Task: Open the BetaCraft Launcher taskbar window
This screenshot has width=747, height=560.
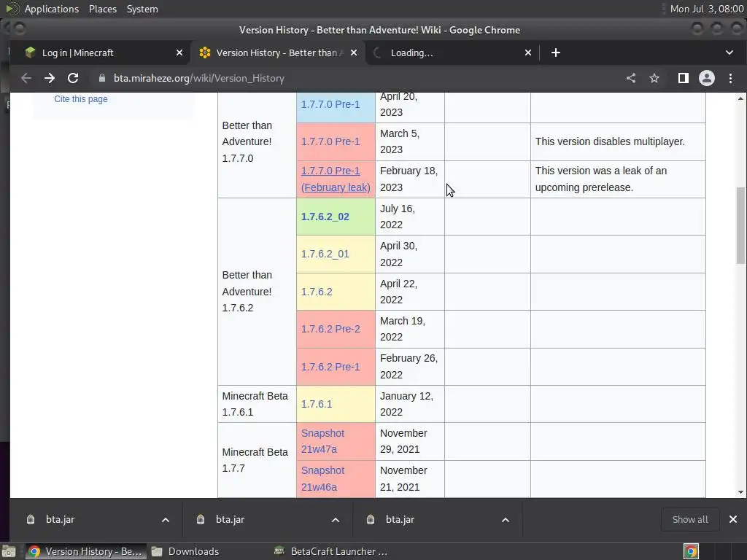Action: tap(333, 551)
